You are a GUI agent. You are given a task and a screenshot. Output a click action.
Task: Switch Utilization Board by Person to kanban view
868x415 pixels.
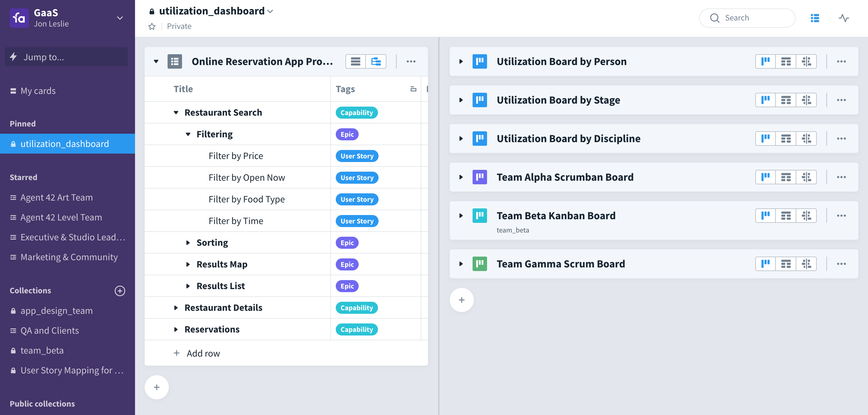766,61
